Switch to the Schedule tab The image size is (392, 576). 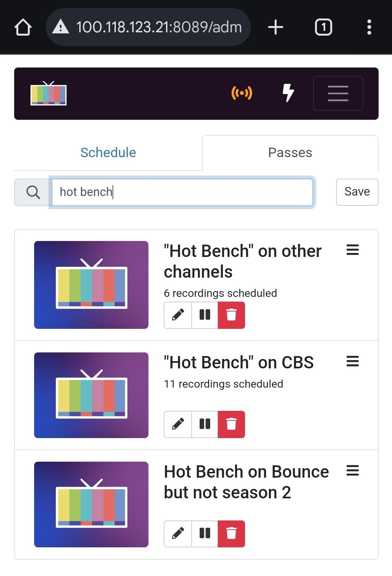click(x=108, y=153)
